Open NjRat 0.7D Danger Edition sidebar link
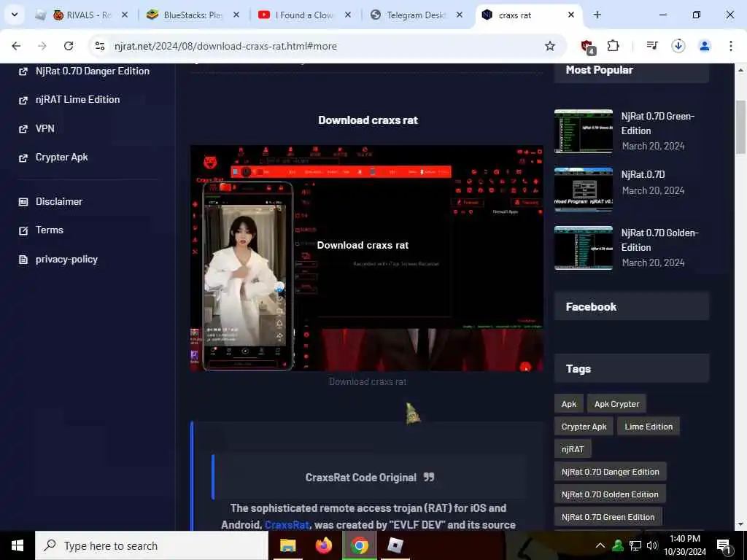This screenshot has width=747, height=560. 93,71
